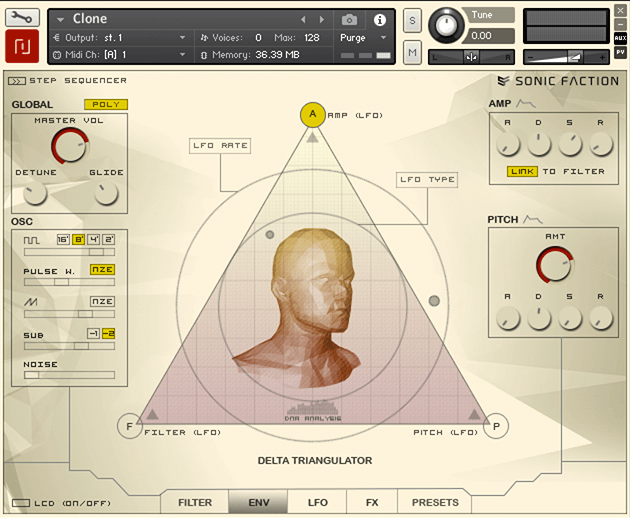Switch to the PRESETS tab
630x518 pixels.
(435, 502)
